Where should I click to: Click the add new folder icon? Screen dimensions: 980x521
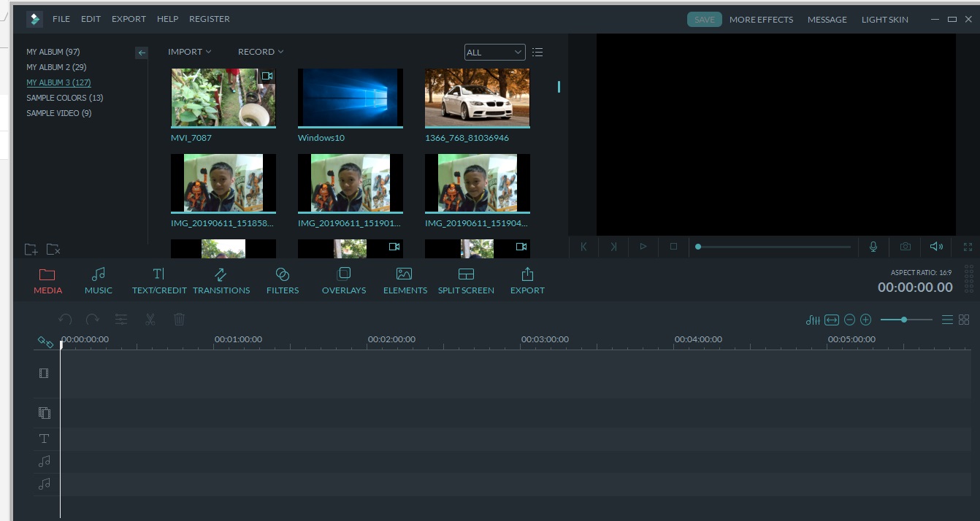coord(31,250)
